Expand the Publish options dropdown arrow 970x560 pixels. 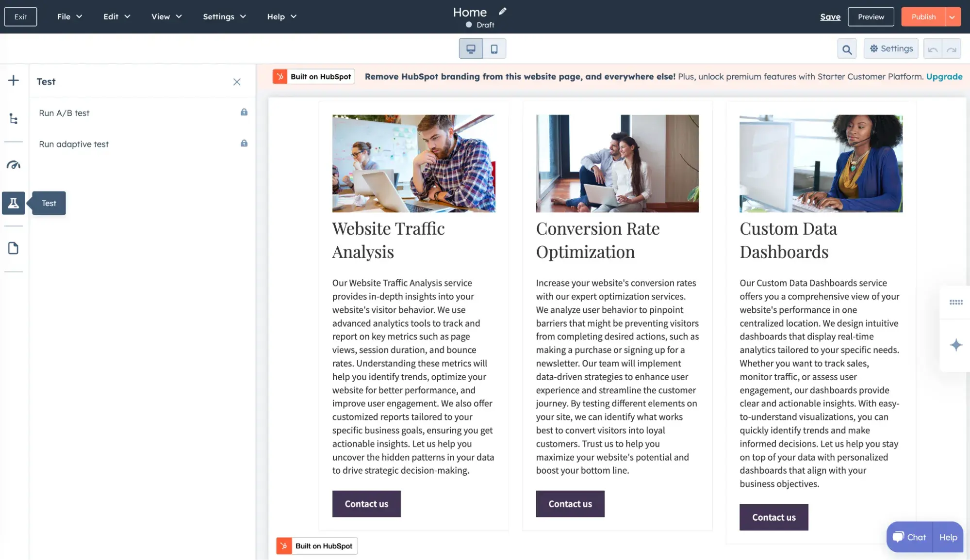pyautogui.click(x=952, y=17)
